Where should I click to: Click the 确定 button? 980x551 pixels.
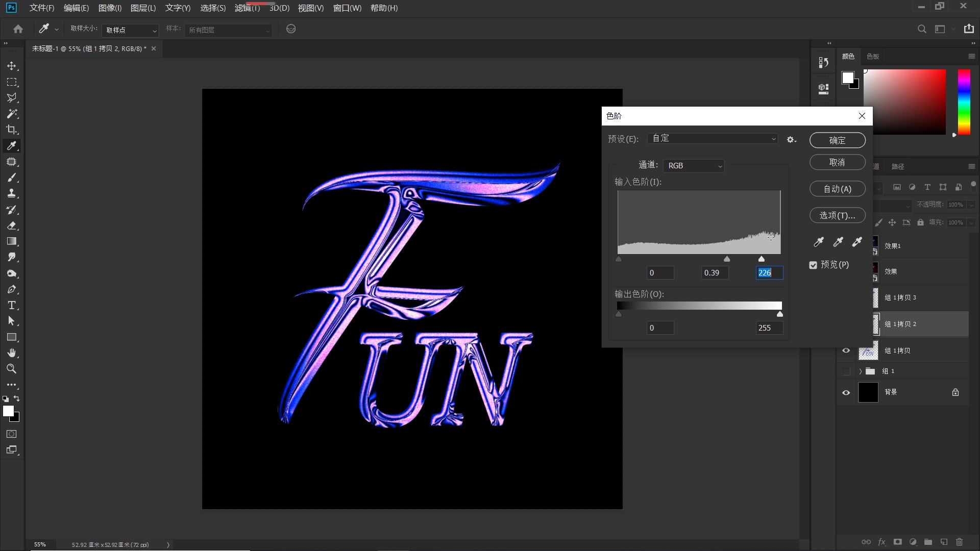(837, 140)
